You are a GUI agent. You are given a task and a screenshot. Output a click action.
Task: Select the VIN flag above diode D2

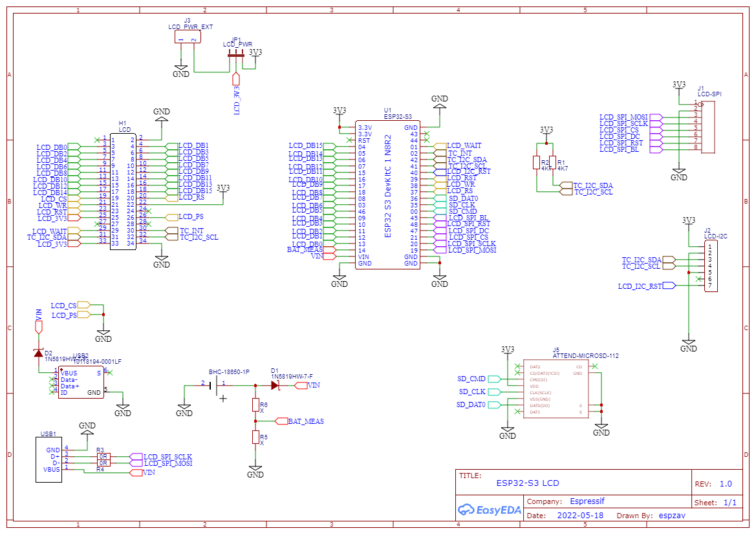tap(39, 322)
